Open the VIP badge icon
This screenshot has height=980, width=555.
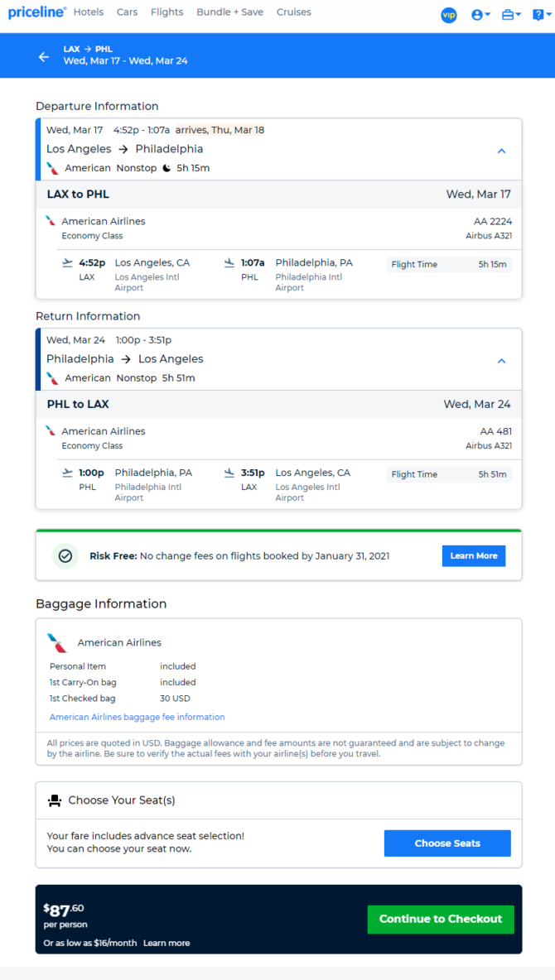click(449, 15)
